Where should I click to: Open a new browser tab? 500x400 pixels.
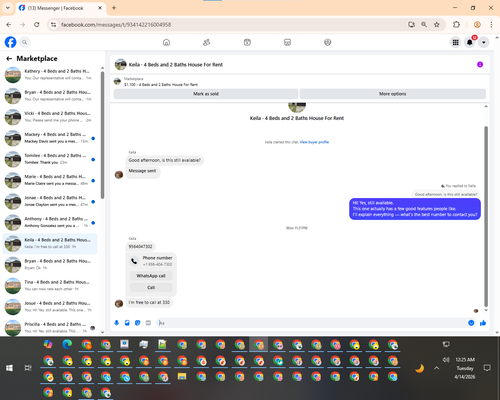click(114, 8)
